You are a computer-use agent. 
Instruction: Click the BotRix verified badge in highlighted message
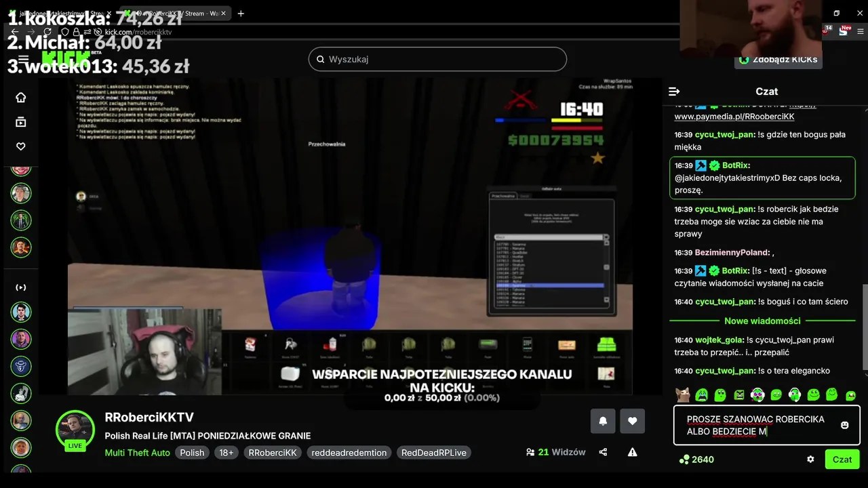tap(714, 165)
